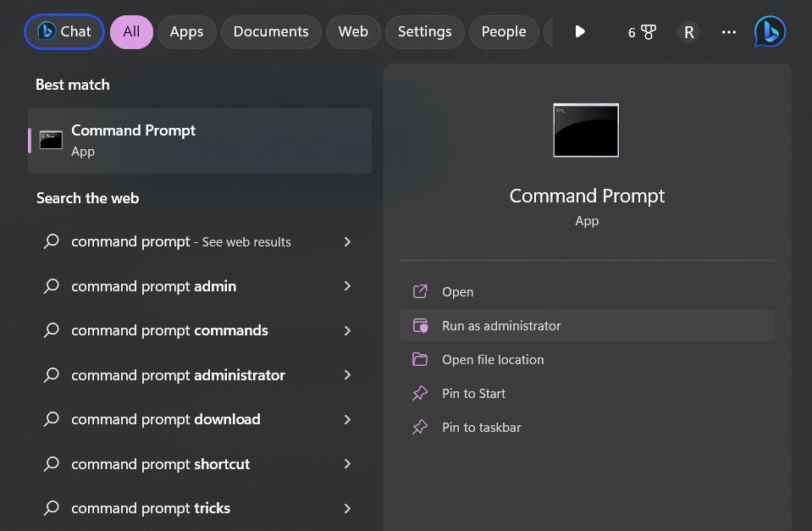Click search icon beside 'command prompt admin'
The height and width of the screenshot is (531, 812).
click(52, 286)
